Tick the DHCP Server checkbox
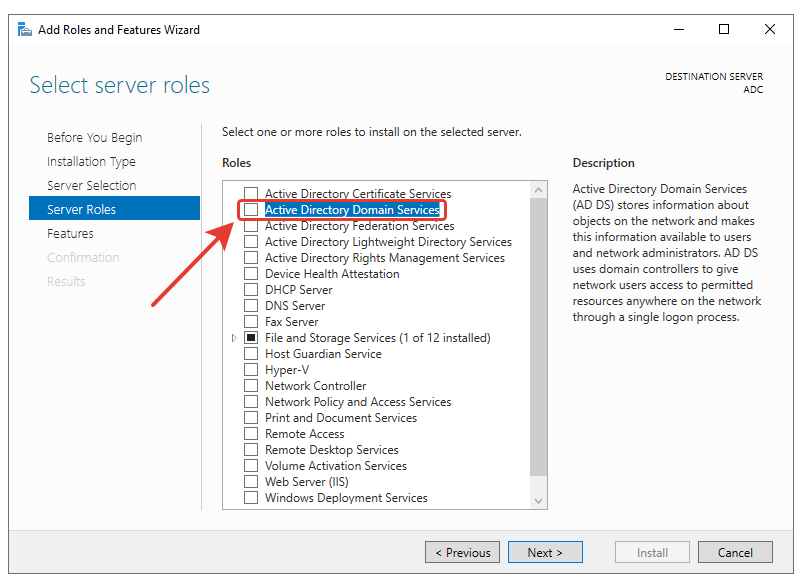Viewport: 805px width, 585px height. pyautogui.click(x=251, y=290)
